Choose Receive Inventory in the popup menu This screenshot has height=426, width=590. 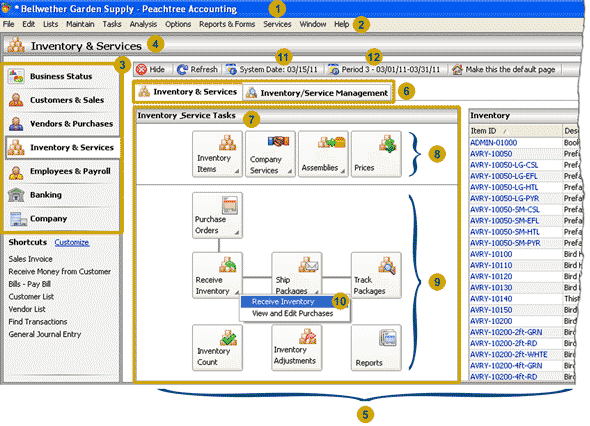coord(283,302)
